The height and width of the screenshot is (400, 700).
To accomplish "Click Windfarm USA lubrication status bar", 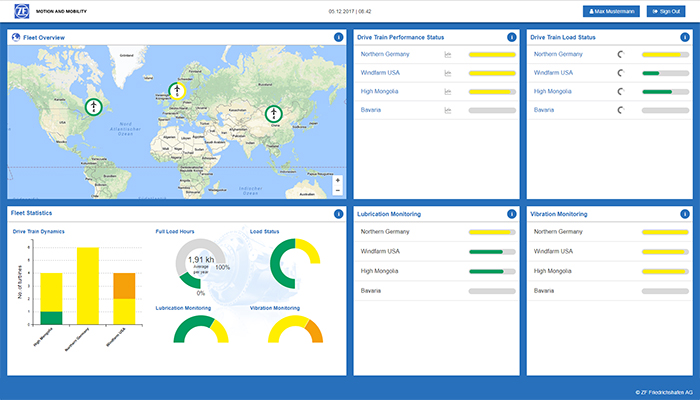I will (492, 252).
